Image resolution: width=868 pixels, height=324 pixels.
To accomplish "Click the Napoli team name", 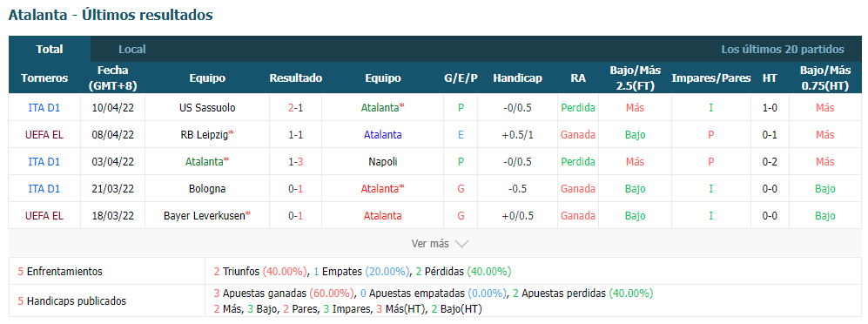I will tap(382, 162).
